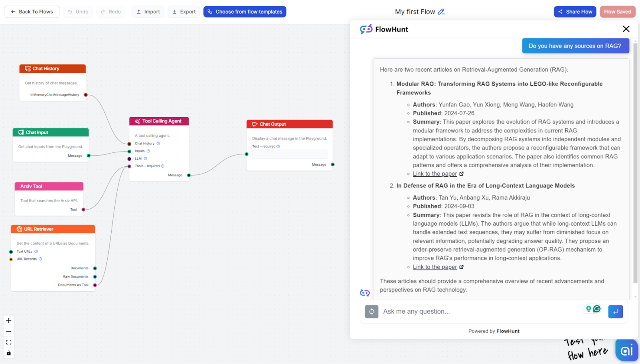
Task: Click InMemoryChatMessageHistory output port
Action: (x=86, y=95)
